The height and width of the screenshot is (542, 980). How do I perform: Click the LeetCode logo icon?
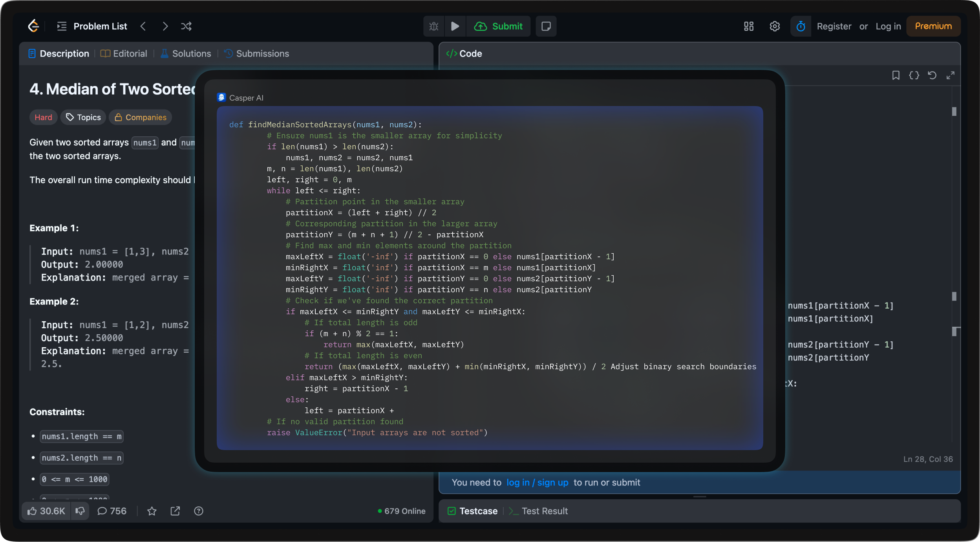point(34,26)
